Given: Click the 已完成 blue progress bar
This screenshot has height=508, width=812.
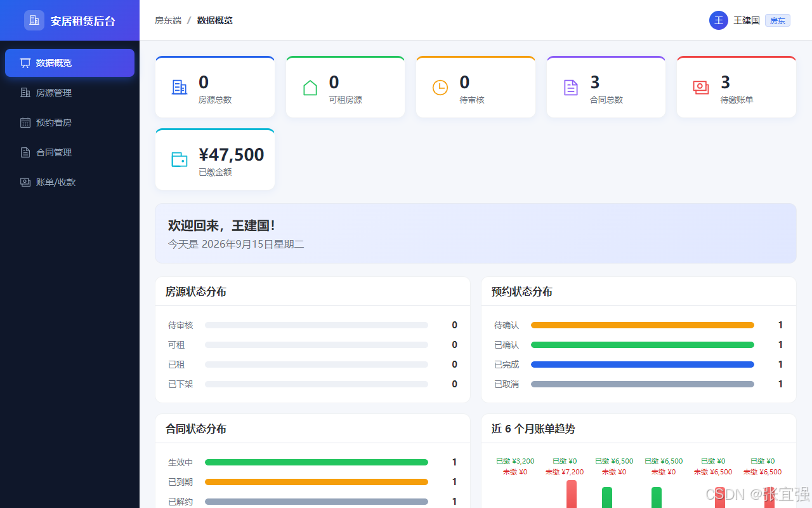Looking at the screenshot, I should click(643, 364).
